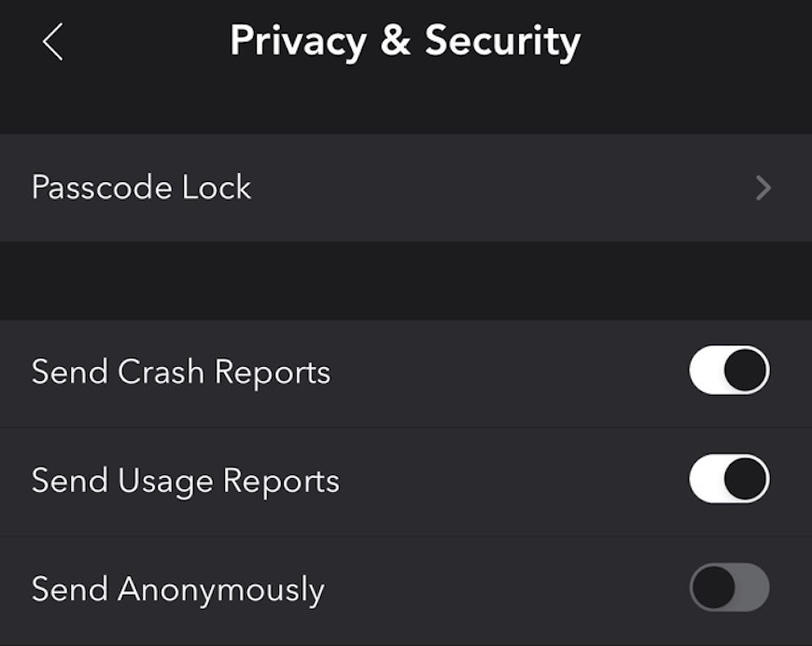Open the Passcode Lock label
Viewport: 812px width, 646px height.
tap(142, 188)
